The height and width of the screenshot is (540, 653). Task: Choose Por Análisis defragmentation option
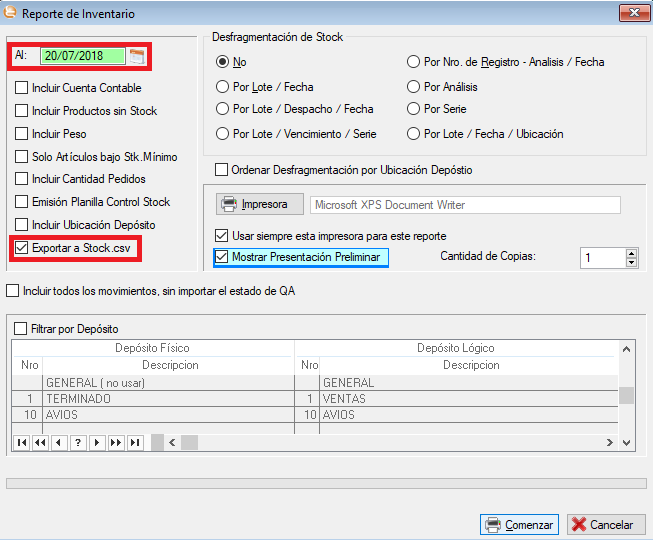[414, 87]
